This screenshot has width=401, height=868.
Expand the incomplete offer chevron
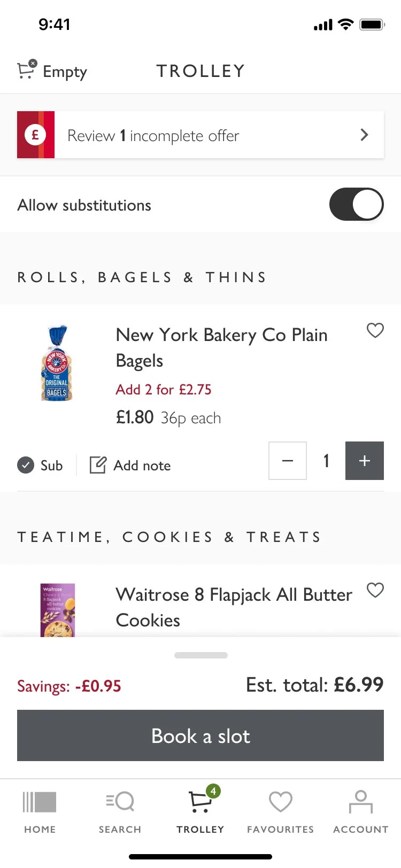364,135
